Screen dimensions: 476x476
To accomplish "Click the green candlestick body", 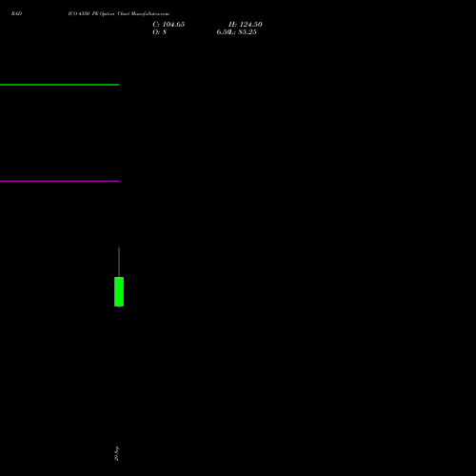I will click(119, 291).
